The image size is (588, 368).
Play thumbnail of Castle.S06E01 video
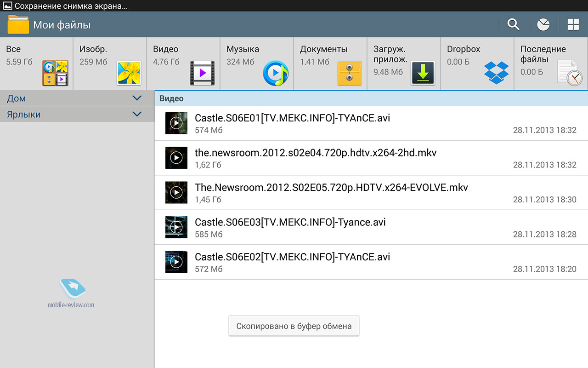[x=176, y=123]
